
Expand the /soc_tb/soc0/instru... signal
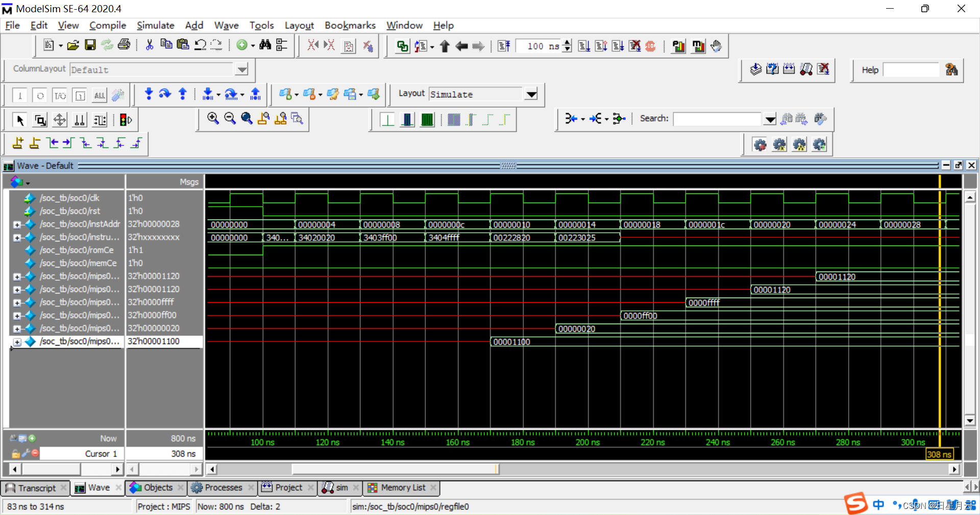click(17, 238)
